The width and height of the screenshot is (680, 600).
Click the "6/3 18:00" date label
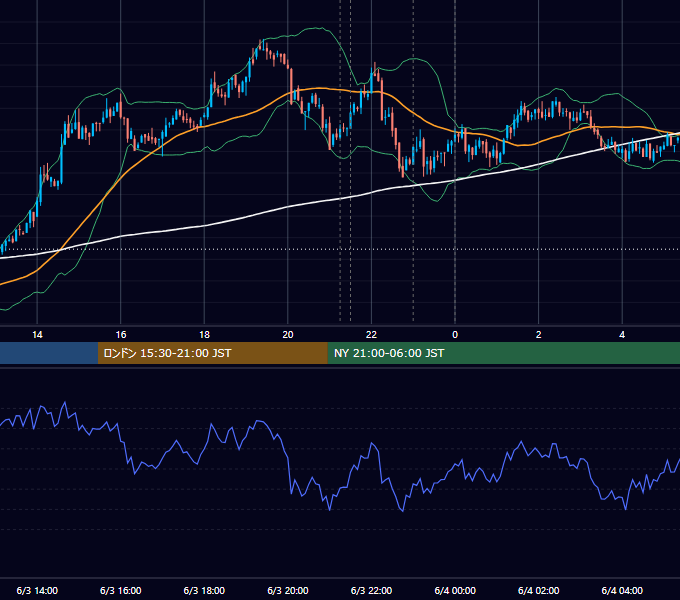pos(204,590)
